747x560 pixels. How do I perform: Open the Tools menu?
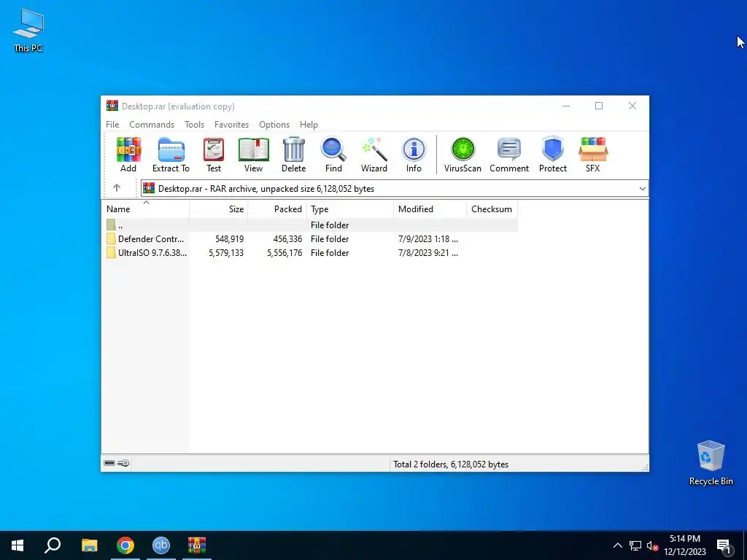point(194,124)
